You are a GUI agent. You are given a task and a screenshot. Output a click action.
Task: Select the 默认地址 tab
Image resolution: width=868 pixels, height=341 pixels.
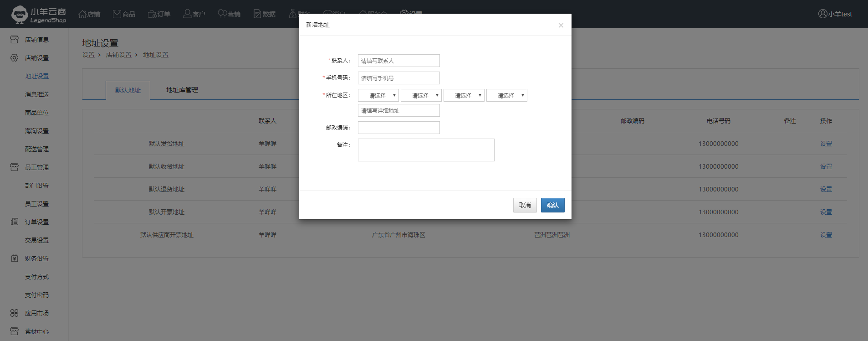(128, 90)
